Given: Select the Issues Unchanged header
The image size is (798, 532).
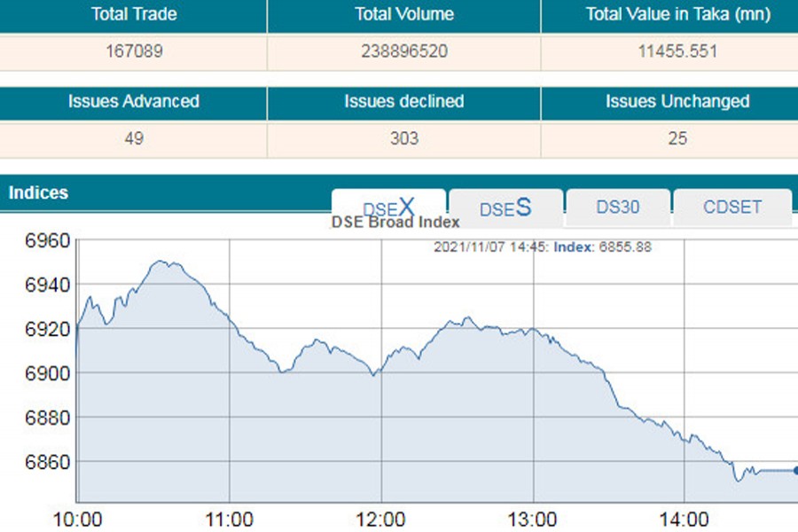Looking at the screenshot, I should 677,101.
